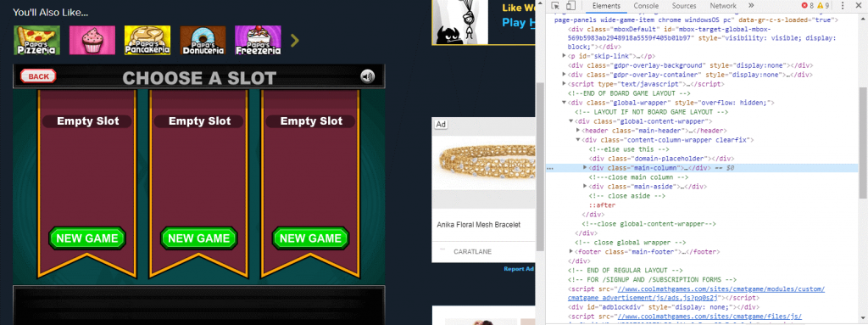
Task: Click the Report Ad link
Action: pos(519,269)
